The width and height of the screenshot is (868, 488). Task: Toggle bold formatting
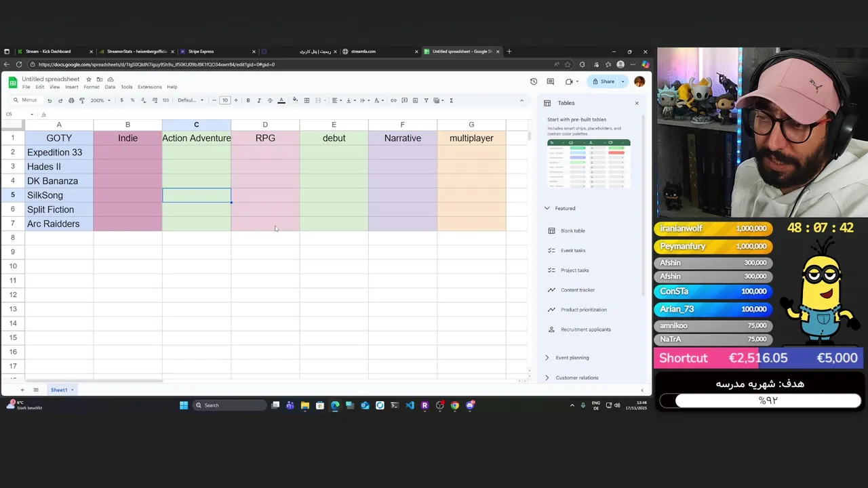248,100
